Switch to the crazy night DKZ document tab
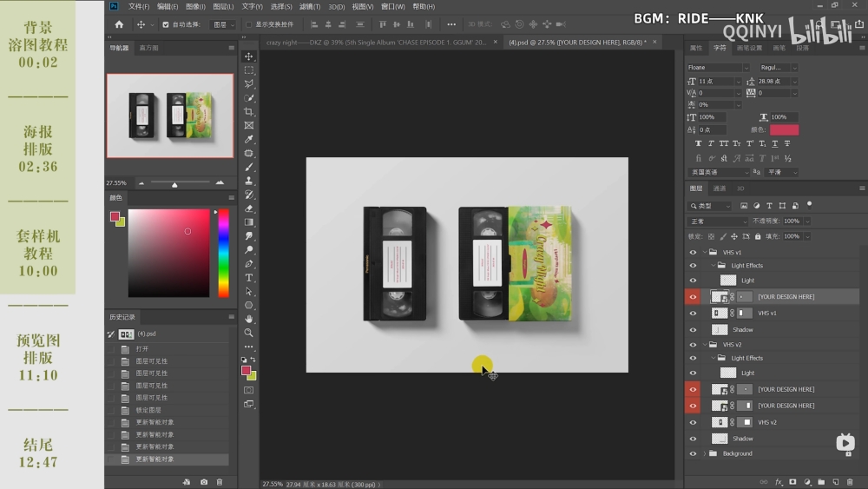This screenshot has width=868, height=489. (376, 42)
